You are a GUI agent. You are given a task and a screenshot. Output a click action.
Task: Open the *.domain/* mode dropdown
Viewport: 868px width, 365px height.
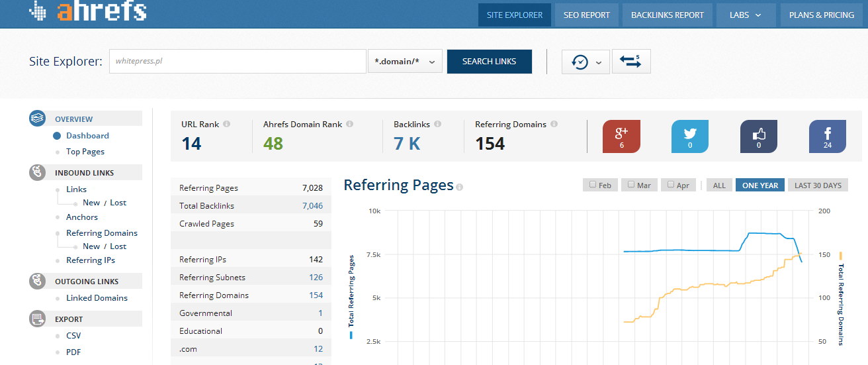[405, 62]
